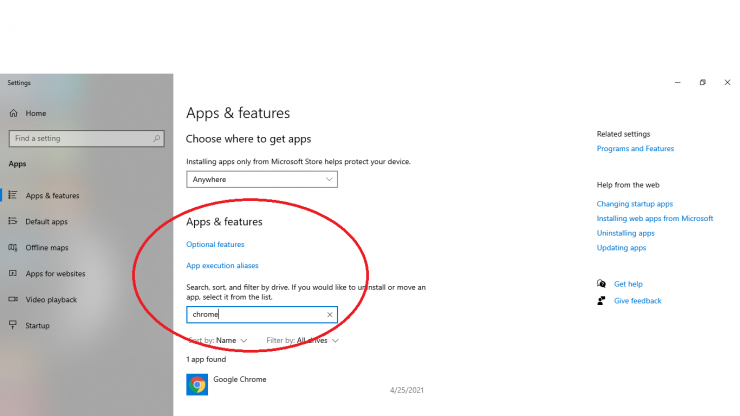Click the Apps for websites sidebar icon

(x=13, y=273)
